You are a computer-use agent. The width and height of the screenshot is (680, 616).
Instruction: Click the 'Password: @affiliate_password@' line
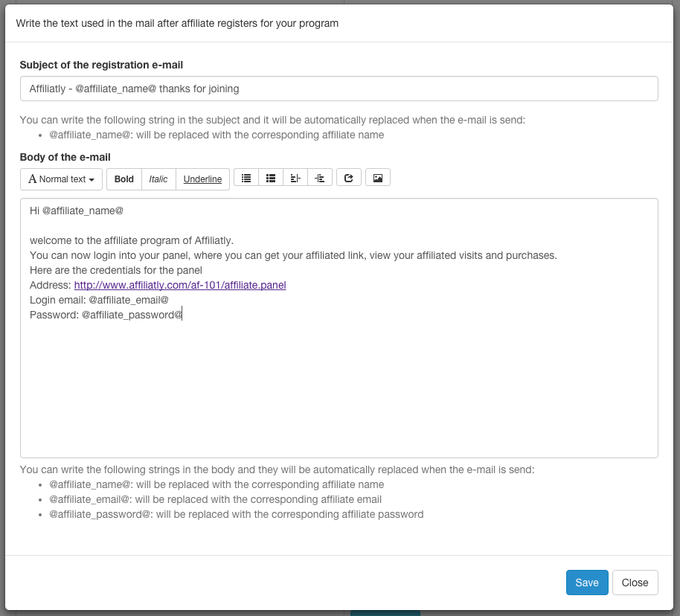point(106,315)
